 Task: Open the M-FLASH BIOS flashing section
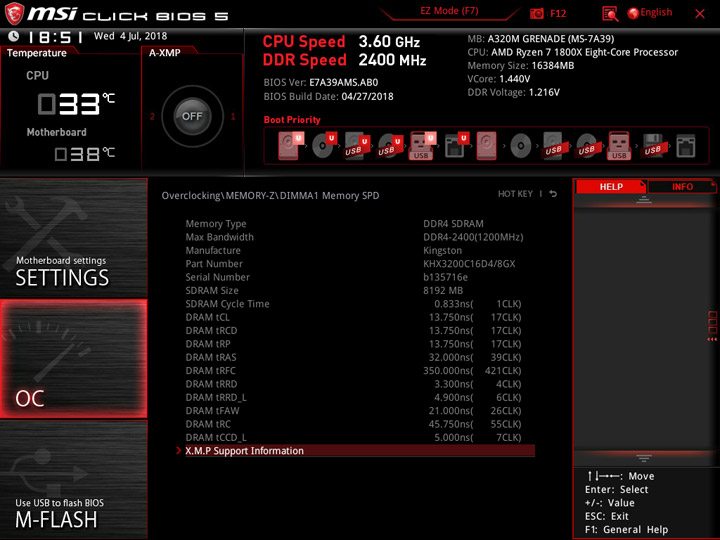(73, 480)
